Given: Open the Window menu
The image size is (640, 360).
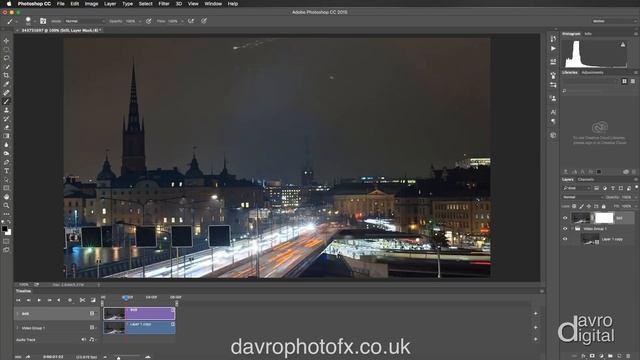Looking at the screenshot, I should (213, 4).
